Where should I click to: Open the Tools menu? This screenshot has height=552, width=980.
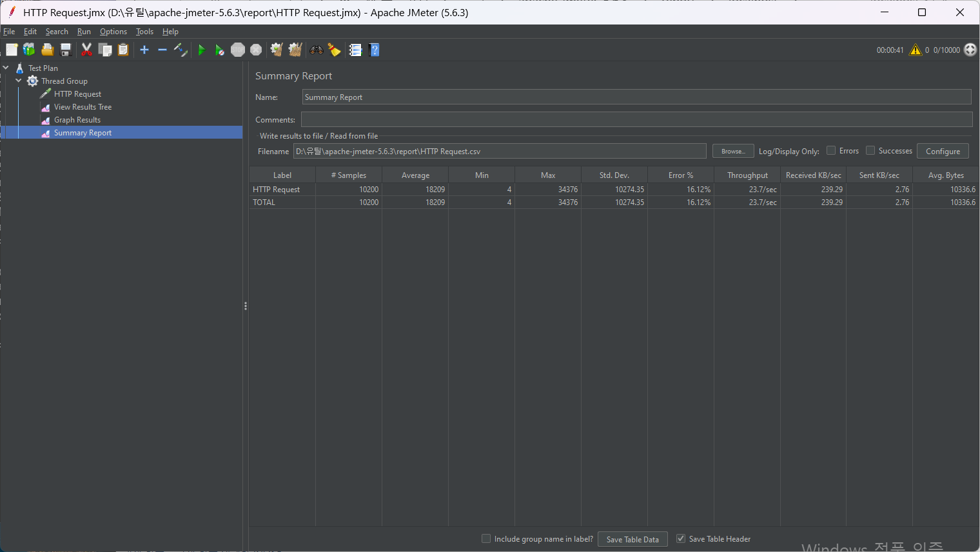pyautogui.click(x=144, y=32)
